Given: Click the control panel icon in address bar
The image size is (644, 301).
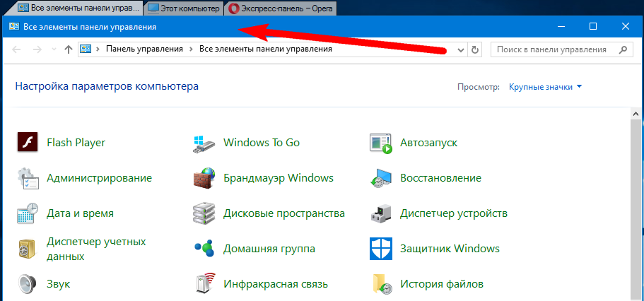Looking at the screenshot, I should [x=85, y=49].
